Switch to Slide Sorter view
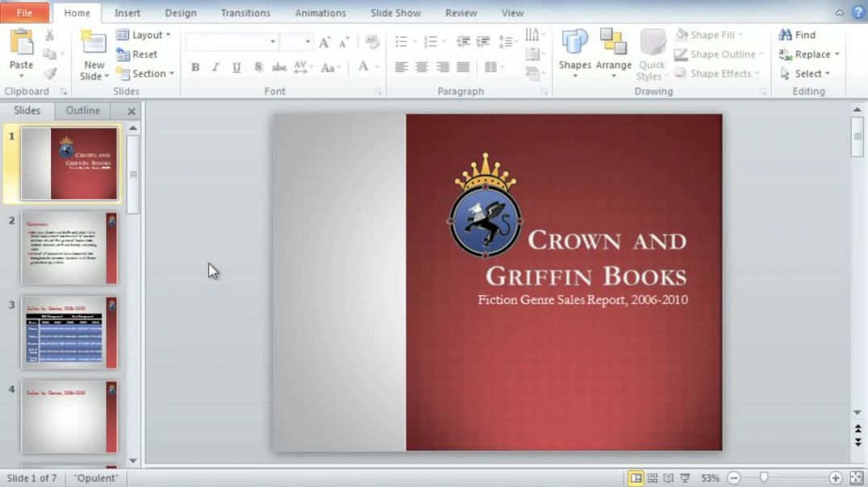 click(653, 477)
